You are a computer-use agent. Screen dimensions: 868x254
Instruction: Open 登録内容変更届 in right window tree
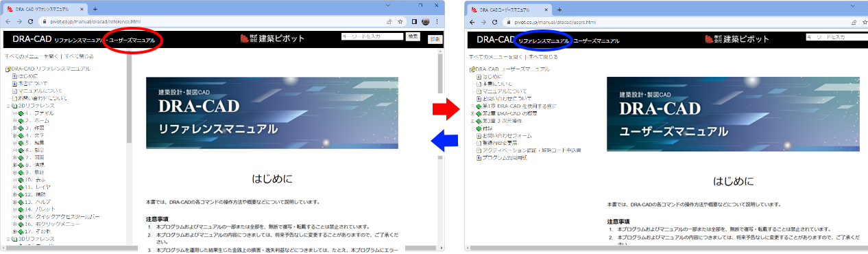coord(500,143)
